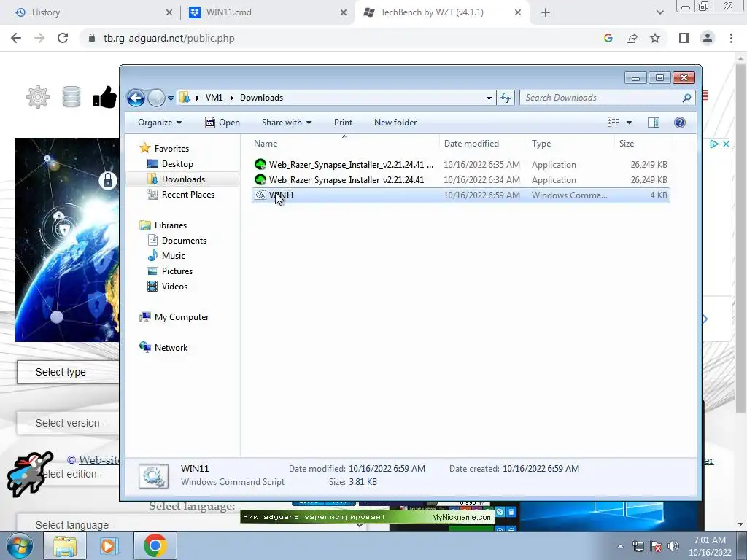The image size is (747, 560).
Task: Click the Downloads breadcrumb in address bar
Action: tap(262, 98)
